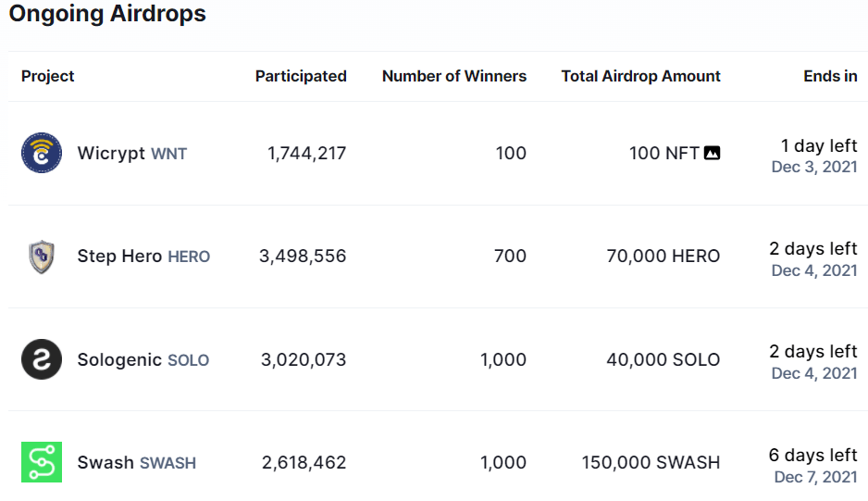Viewport: 868px width, 501px height.
Task: Click the Project column header
Action: (48, 77)
